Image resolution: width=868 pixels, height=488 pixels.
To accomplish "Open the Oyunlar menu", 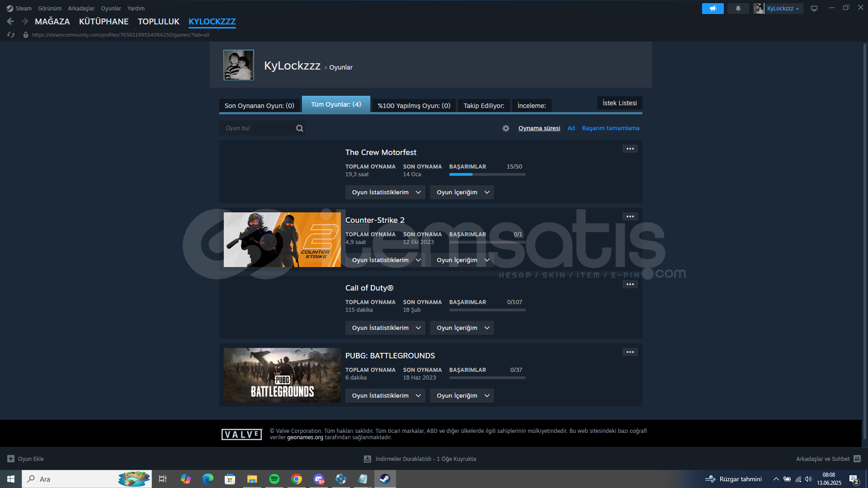I will [x=111, y=9].
